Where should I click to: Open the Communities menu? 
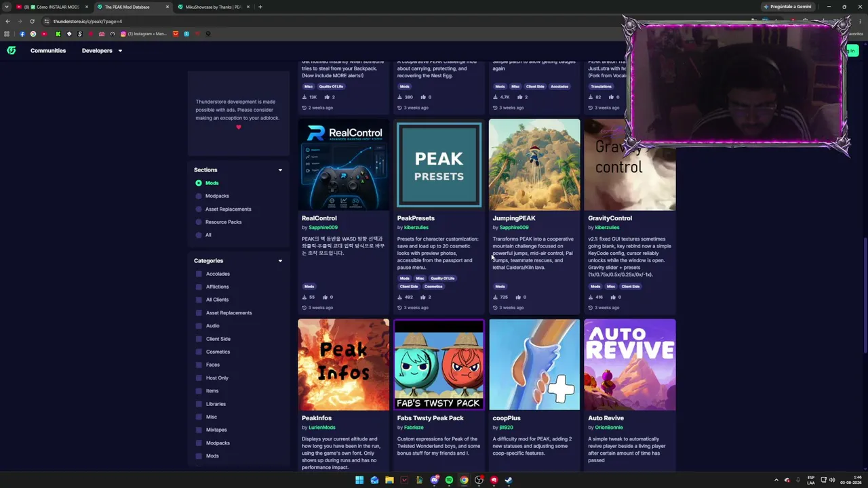[x=48, y=50]
